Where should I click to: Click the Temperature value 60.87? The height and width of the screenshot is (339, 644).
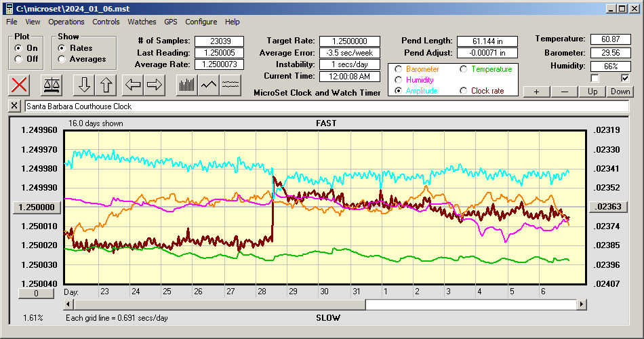tap(610, 39)
